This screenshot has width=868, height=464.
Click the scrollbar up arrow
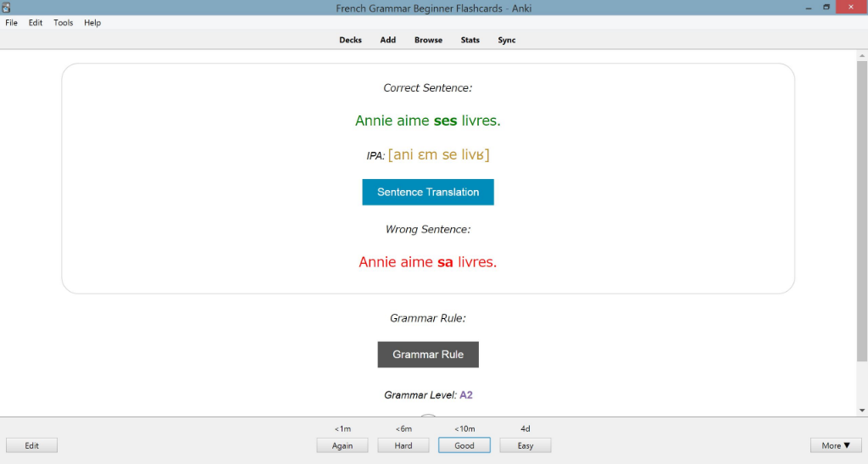click(862, 56)
